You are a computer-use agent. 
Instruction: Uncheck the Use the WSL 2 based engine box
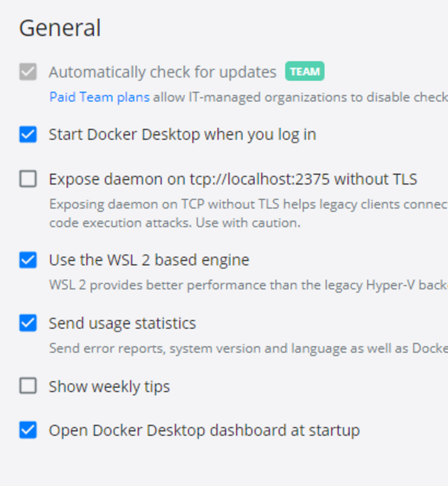[28, 260]
